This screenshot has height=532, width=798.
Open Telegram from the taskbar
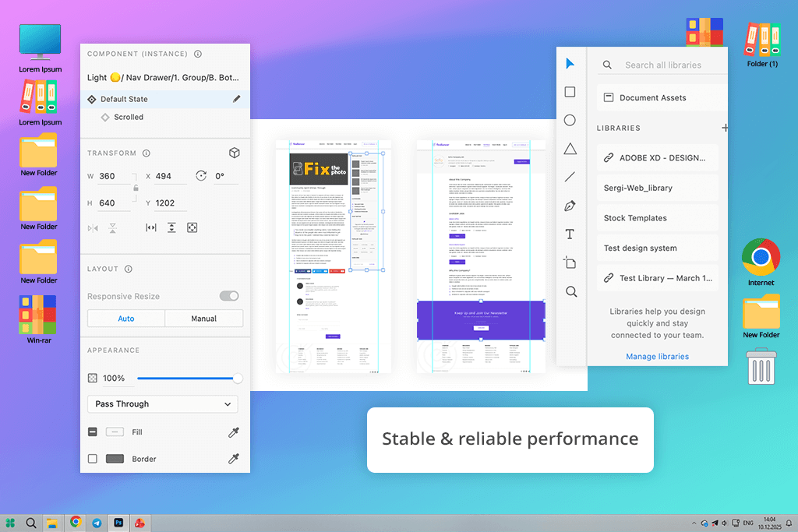click(x=97, y=523)
